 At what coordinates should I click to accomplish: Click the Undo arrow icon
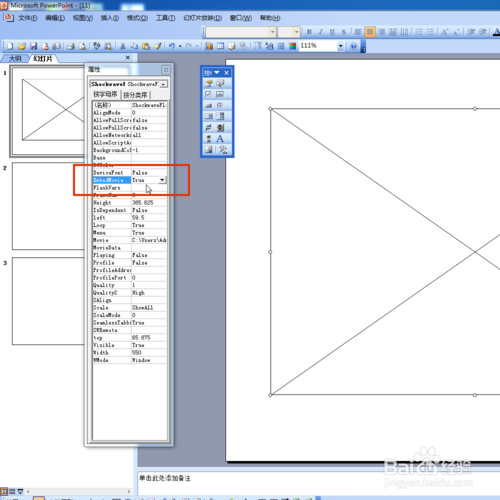[172, 46]
